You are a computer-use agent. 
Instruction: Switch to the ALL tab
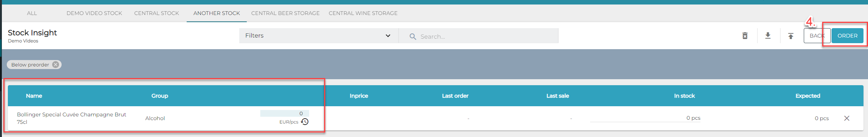[32, 13]
